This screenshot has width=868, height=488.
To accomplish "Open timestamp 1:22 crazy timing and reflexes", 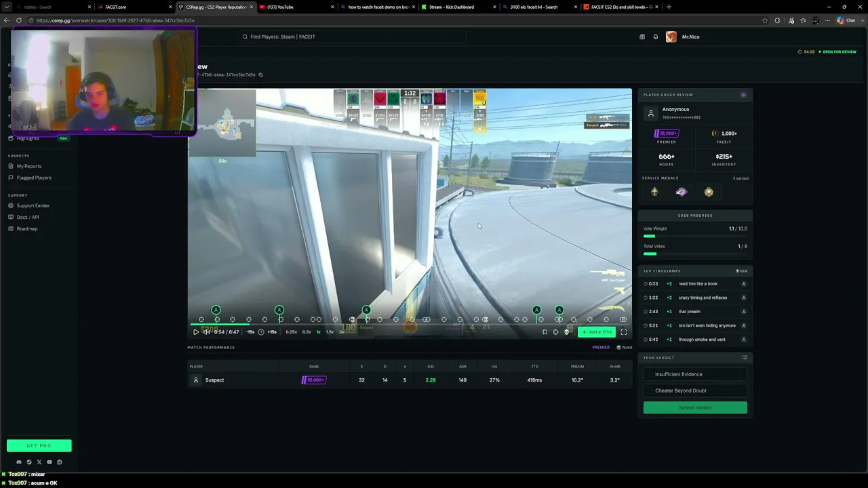I will [x=695, y=298].
